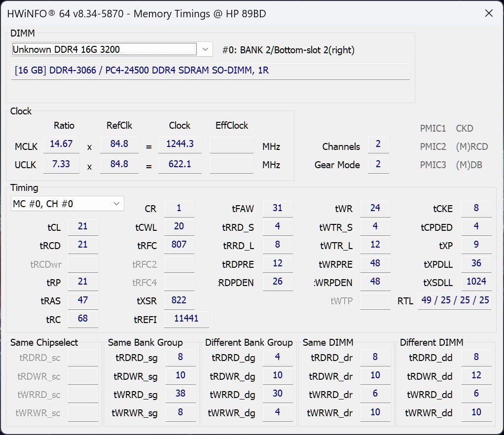Click the Channels value field
Viewport: 504px width, 435px height.
[378, 145]
